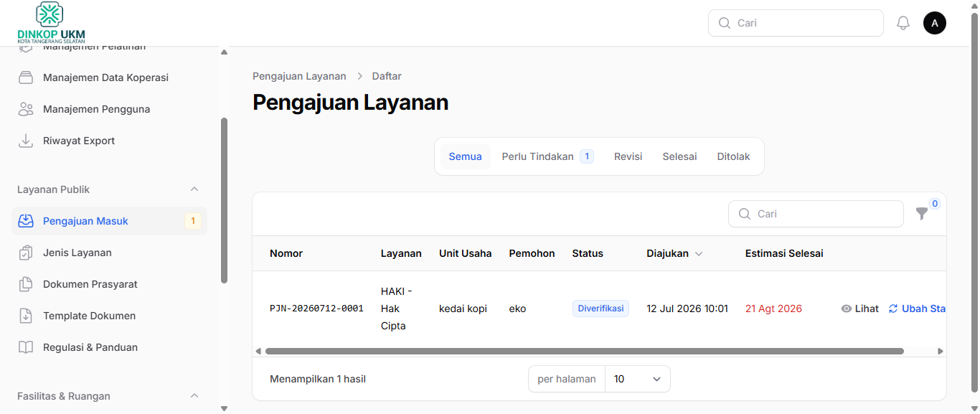Open Jenis Layanan menu item
Screen dimensions: 980x414
pos(109,253)
